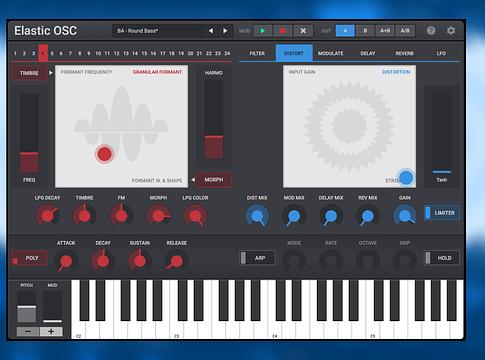Click the LFO COLOR knob
This screenshot has width=485, height=360.
[195, 216]
